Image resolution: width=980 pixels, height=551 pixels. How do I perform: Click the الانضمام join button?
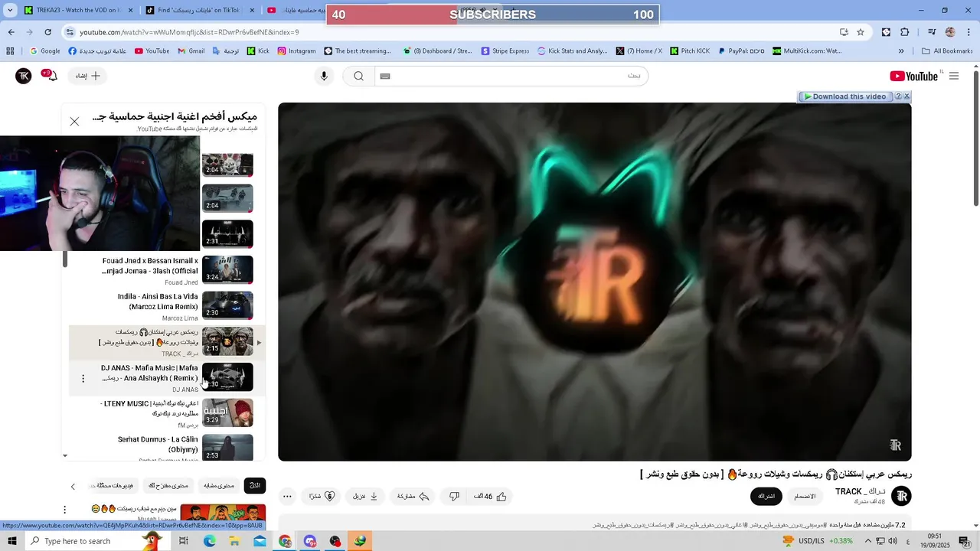(805, 497)
